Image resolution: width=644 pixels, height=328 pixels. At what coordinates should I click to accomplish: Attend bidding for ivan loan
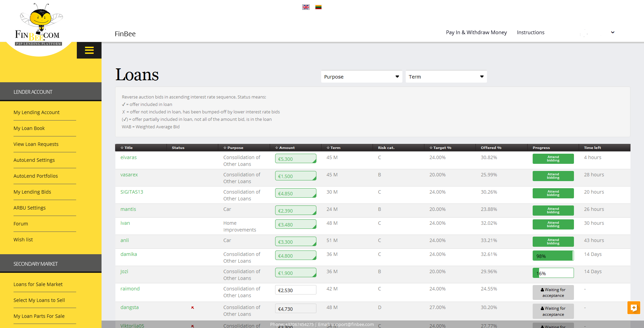click(x=553, y=224)
